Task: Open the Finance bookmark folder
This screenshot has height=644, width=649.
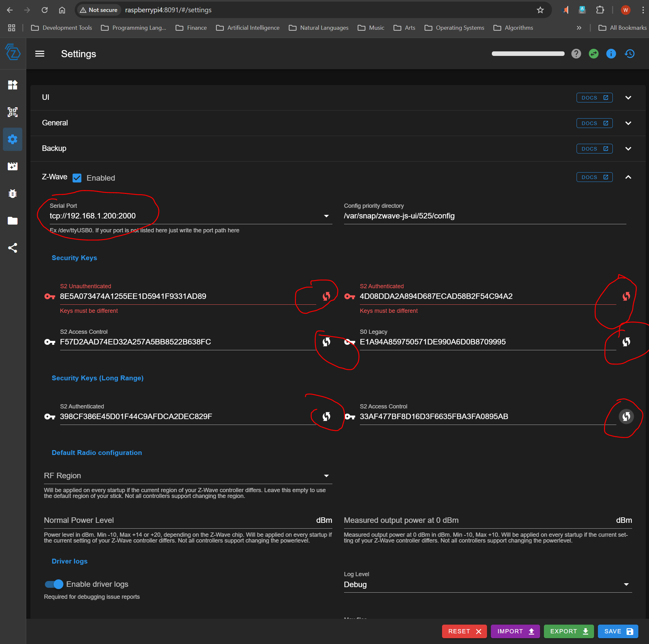Action: point(191,28)
